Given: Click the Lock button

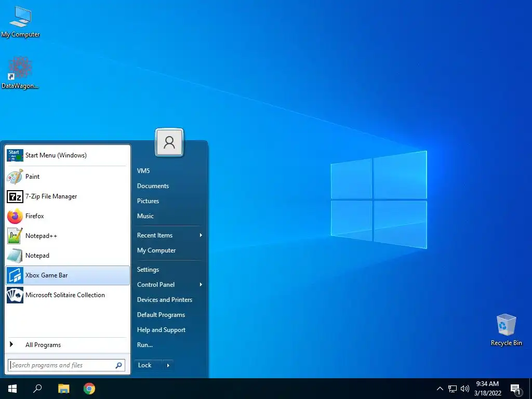Looking at the screenshot, I should click(x=148, y=365).
